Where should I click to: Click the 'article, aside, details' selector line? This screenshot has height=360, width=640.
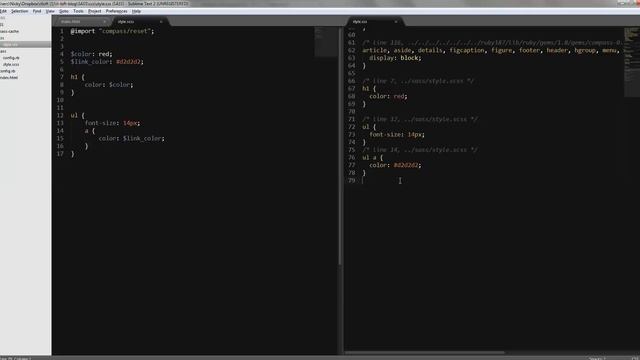coord(490,50)
